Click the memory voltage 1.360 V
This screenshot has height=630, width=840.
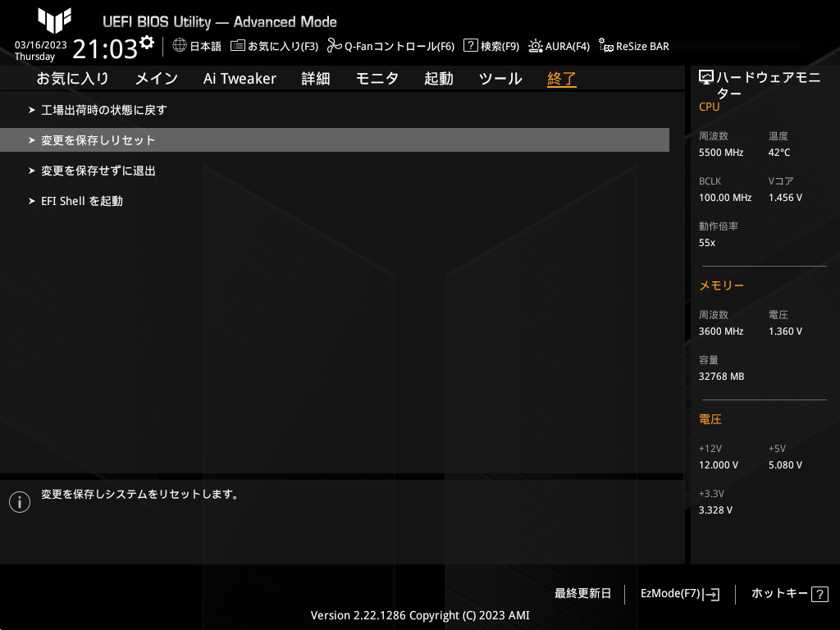[x=785, y=331]
